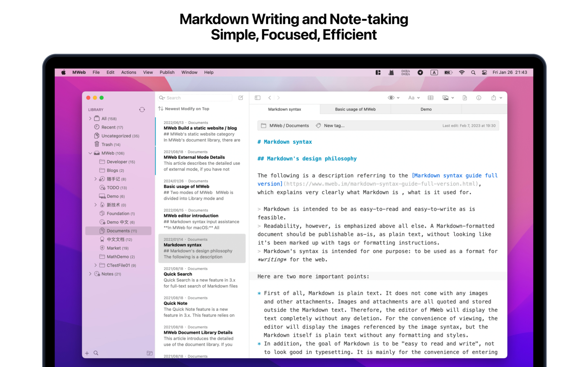Click the document export icon in the toolbar
Screen dimensions: 588x367
click(465, 98)
